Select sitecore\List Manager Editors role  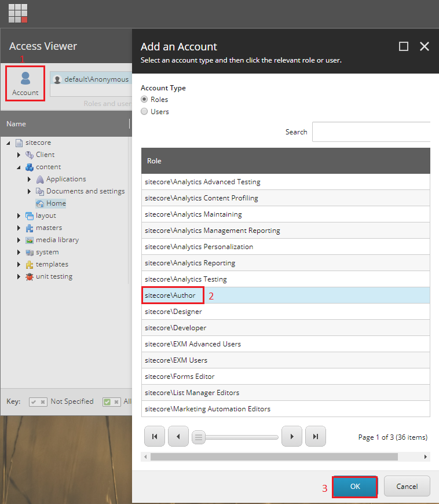pyautogui.click(x=286, y=393)
